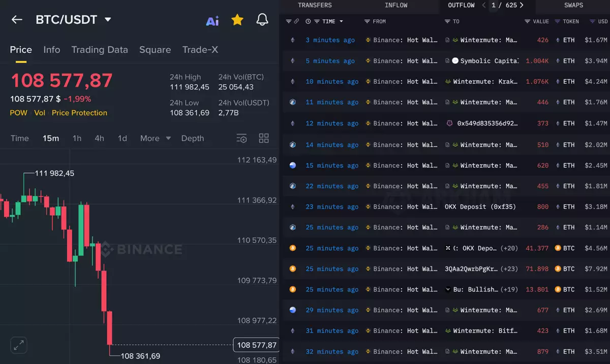Open the BTC/USDT pair dropdown
The width and height of the screenshot is (610, 364).
pos(108,20)
